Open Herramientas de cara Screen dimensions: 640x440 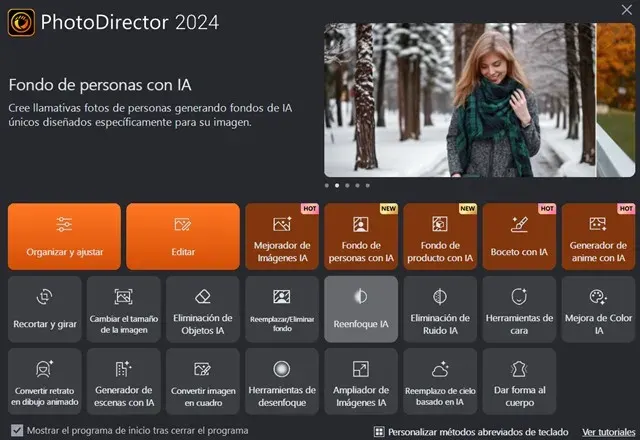coord(519,309)
